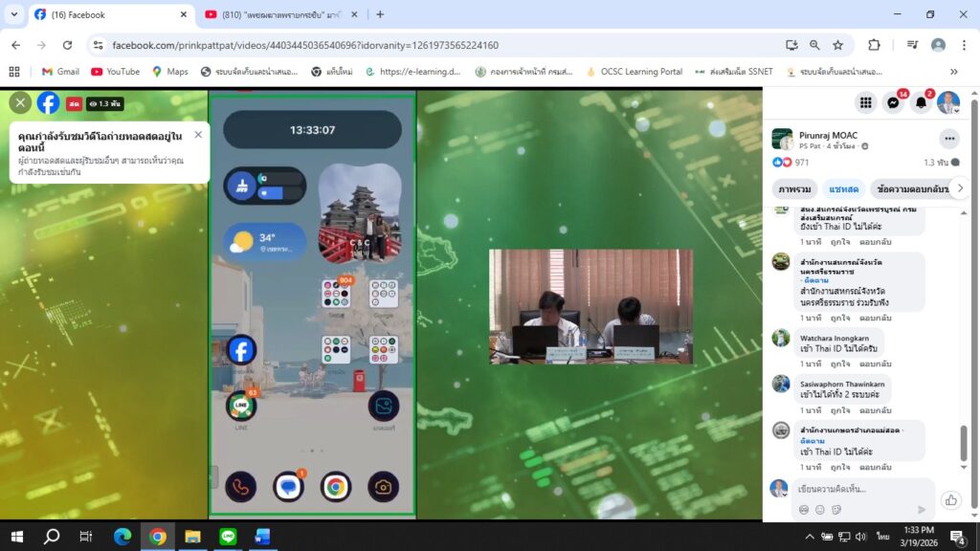The height and width of the screenshot is (551, 980).
Task: Reply to Watchara Inongkarn's comment
Action: click(x=875, y=364)
